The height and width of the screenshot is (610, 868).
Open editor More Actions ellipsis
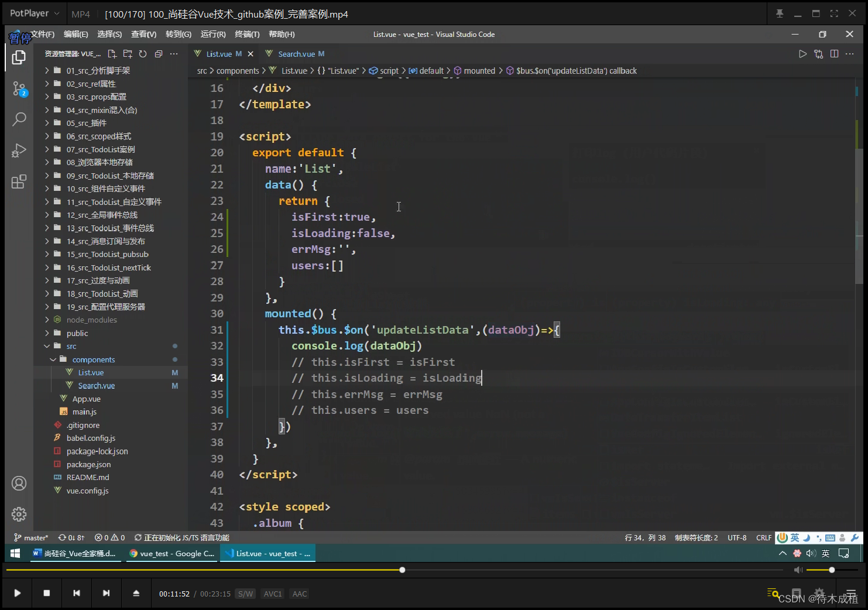coord(850,54)
